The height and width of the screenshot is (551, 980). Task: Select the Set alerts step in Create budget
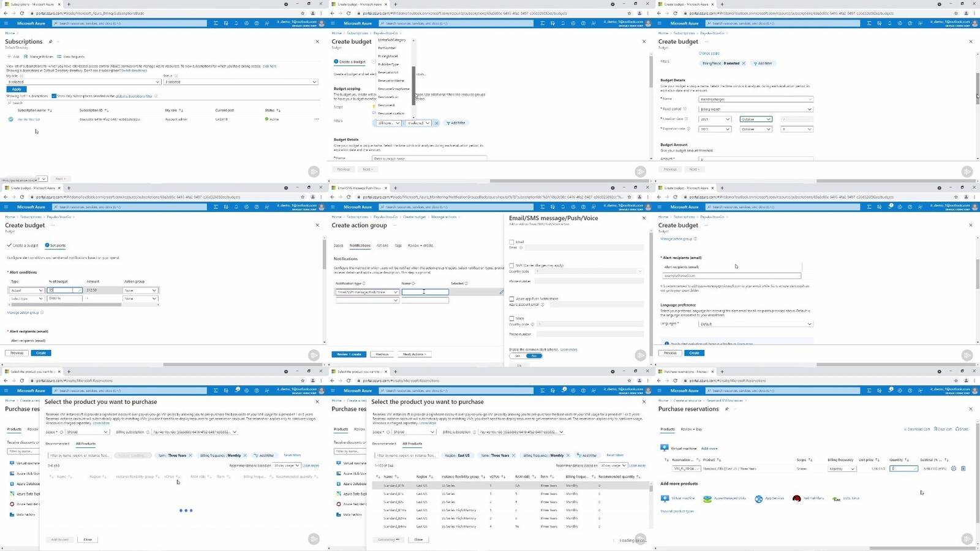pos(56,245)
